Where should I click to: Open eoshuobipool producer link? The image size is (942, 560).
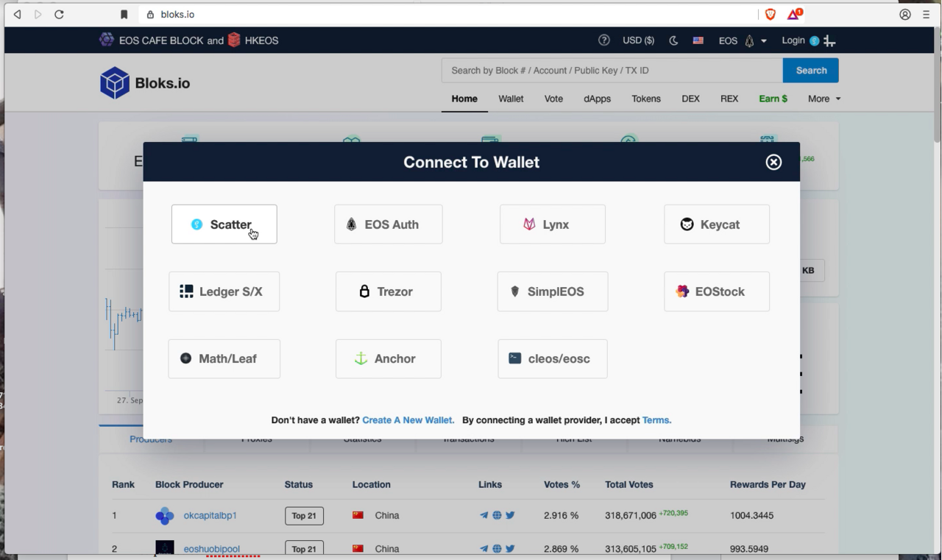tap(211, 549)
